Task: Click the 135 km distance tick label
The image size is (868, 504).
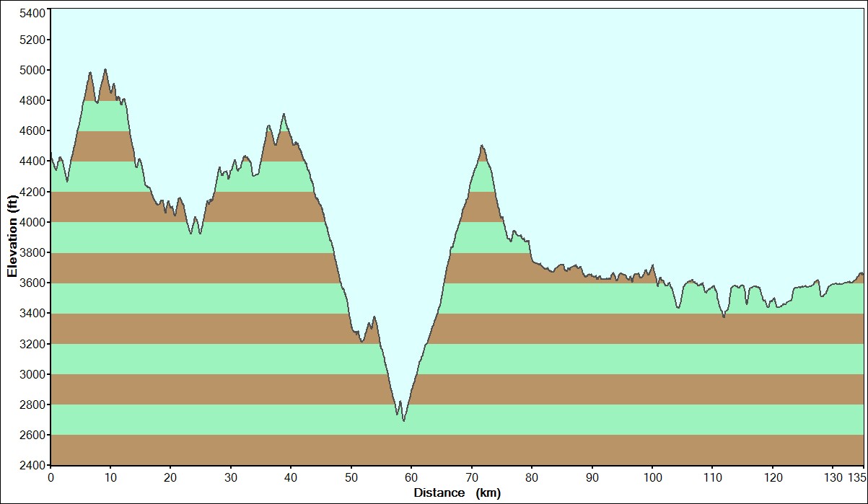Action: click(x=856, y=477)
